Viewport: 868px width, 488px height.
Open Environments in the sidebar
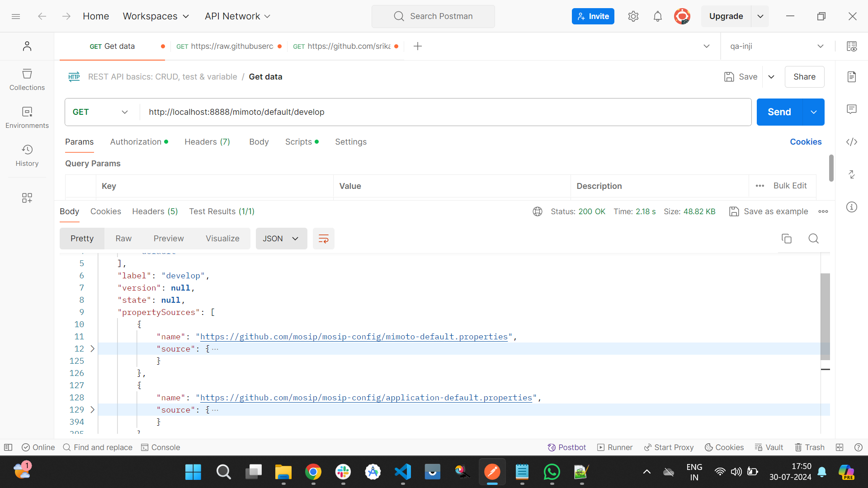(x=27, y=117)
